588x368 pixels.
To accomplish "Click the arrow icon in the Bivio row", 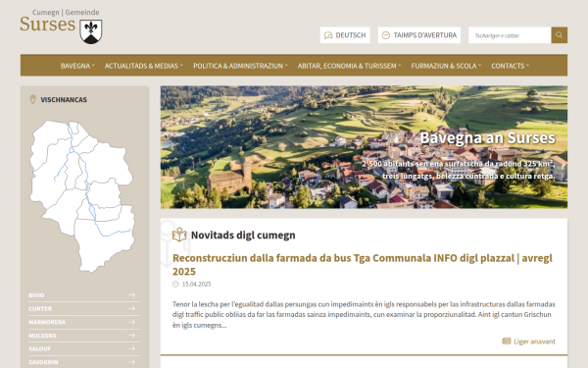I will coord(131,295).
